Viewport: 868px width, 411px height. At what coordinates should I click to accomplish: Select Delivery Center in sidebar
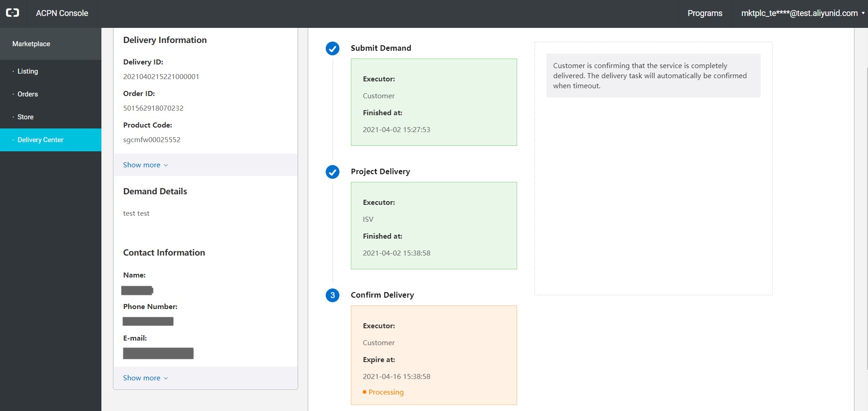coord(41,140)
